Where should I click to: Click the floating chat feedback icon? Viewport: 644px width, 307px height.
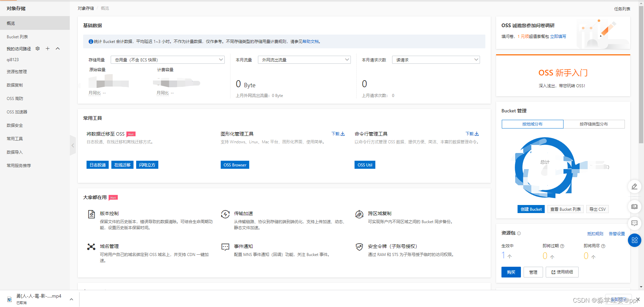634,223
